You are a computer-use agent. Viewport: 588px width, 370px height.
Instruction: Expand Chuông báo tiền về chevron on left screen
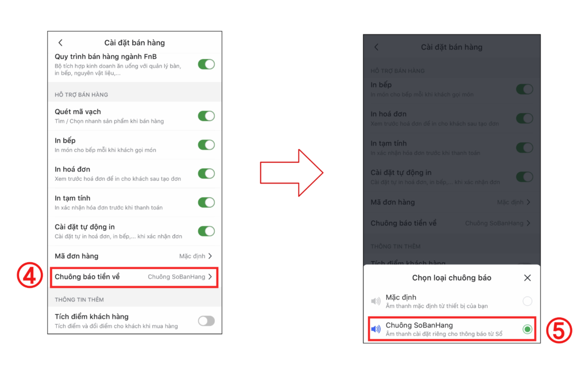click(210, 276)
